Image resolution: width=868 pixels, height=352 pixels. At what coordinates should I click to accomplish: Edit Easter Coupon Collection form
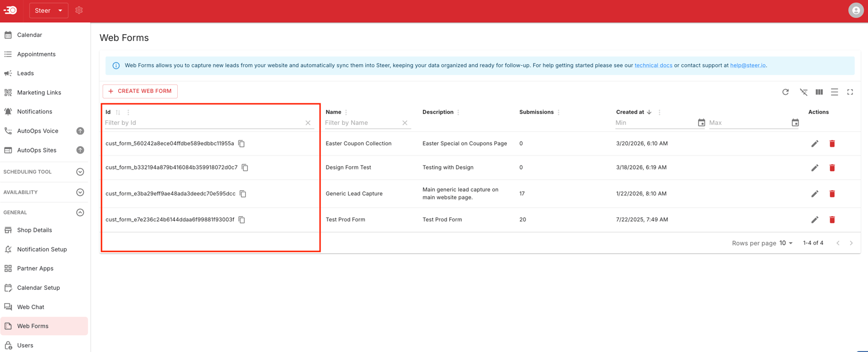coord(815,144)
